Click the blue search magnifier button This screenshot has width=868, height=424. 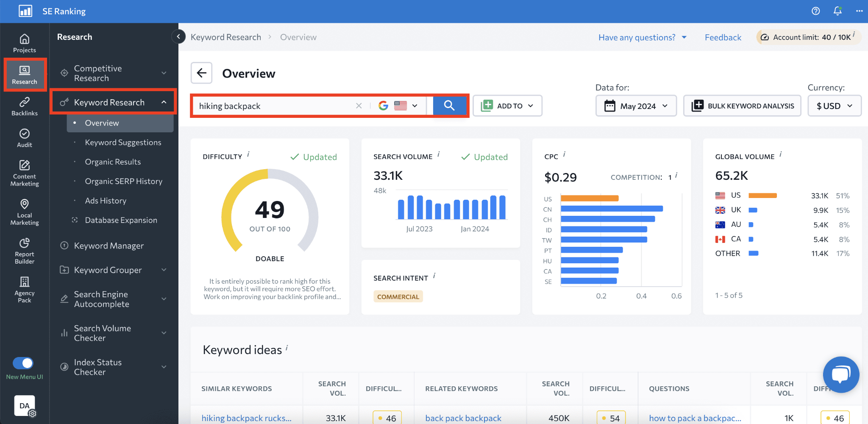449,106
